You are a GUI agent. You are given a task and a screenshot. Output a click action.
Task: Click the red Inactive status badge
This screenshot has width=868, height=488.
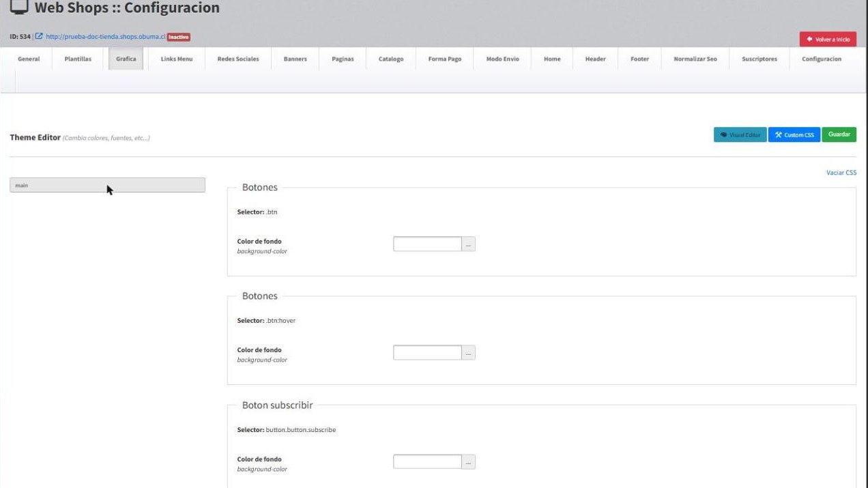[179, 37]
